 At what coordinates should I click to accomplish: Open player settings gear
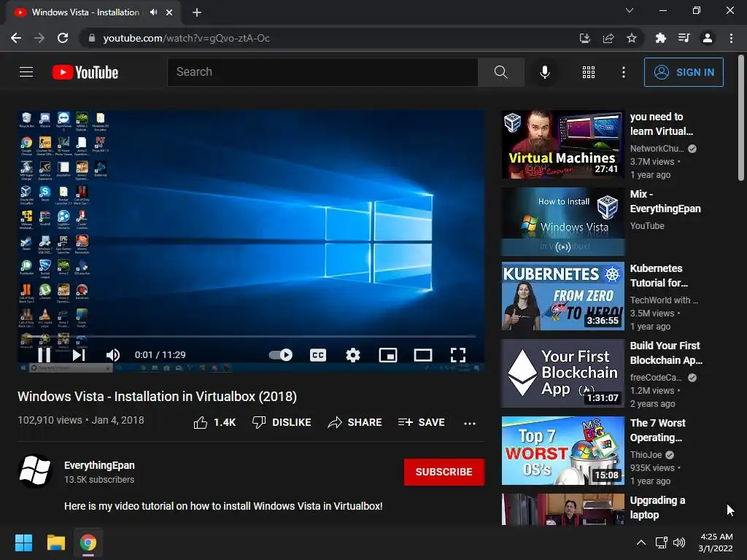coord(353,355)
